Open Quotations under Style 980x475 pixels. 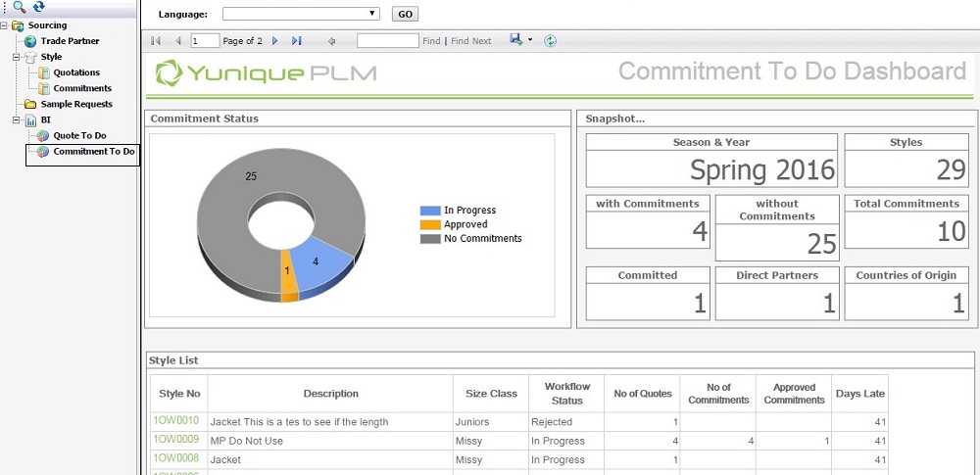pyautogui.click(x=76, y=72)
